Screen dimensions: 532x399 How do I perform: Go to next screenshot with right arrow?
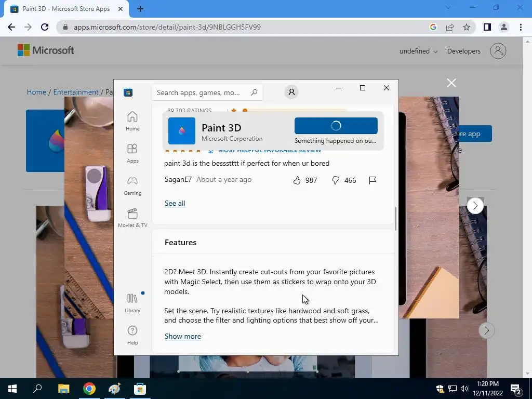pos(475,206)
